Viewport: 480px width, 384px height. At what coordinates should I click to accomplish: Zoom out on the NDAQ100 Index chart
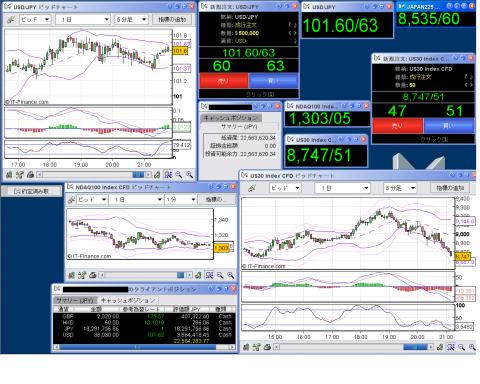(x=220, y=275)
